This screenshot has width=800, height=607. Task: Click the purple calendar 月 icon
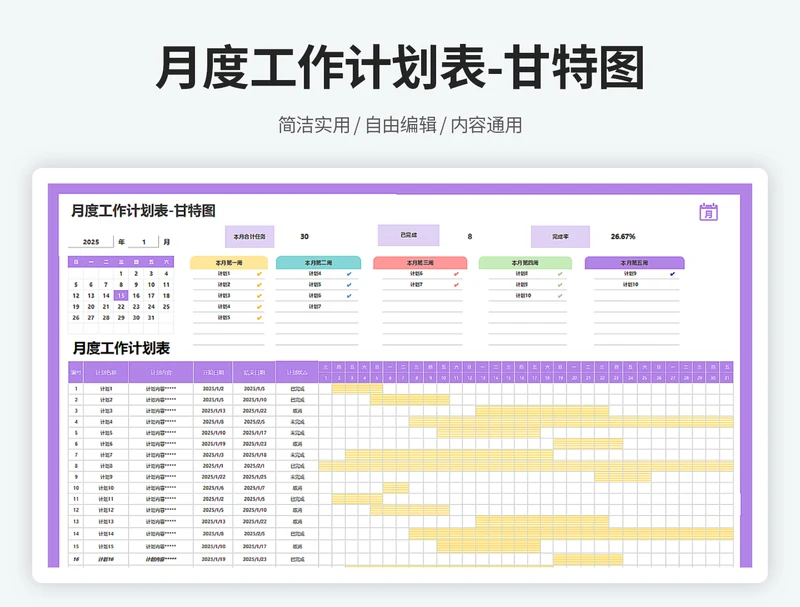[x=708, y=212]
